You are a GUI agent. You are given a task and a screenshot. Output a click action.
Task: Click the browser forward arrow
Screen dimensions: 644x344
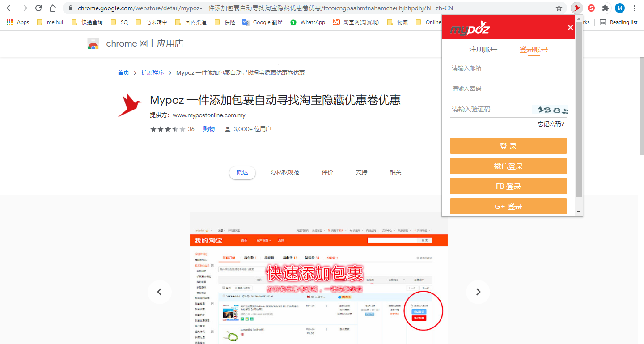pyautogui.click(x=24, y=8)
